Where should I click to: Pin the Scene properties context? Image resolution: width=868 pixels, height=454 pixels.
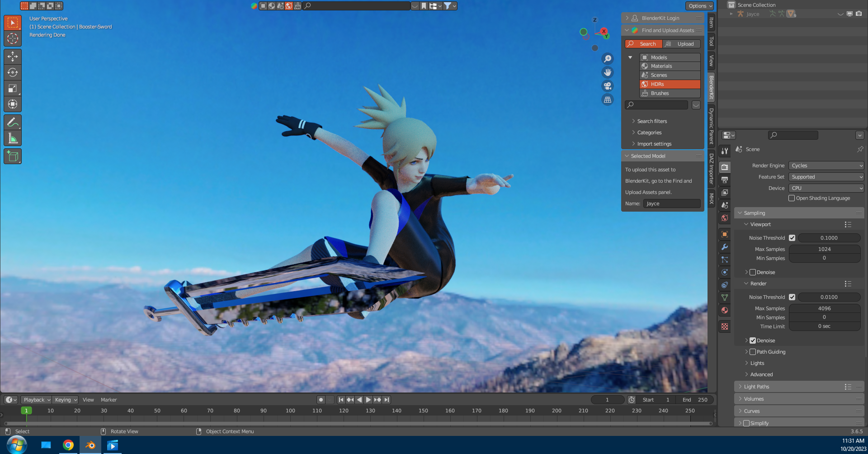860,149
